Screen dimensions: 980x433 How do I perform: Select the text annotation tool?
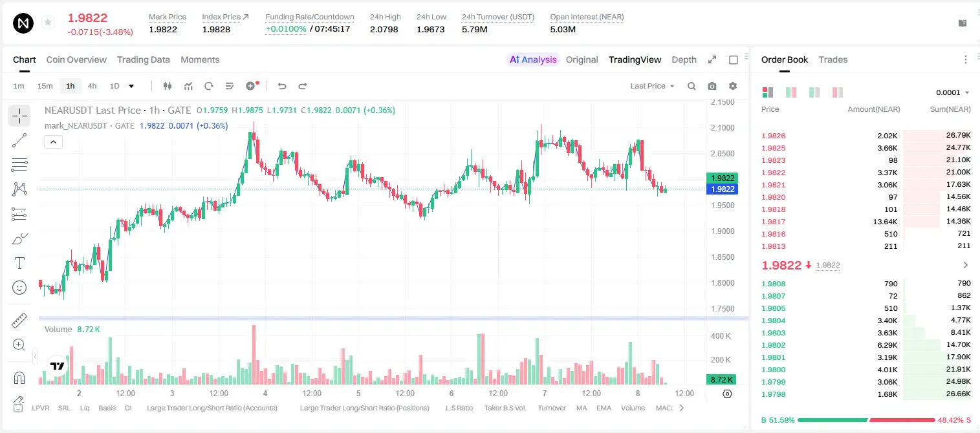pyautogui.click(x=19, y=263)
